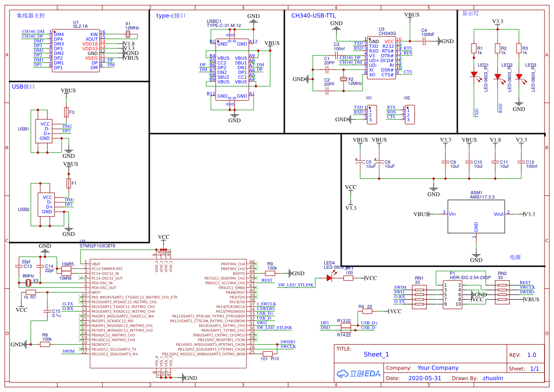
Task: Select resistor R11 100 symbol
Action: point(348,278)
